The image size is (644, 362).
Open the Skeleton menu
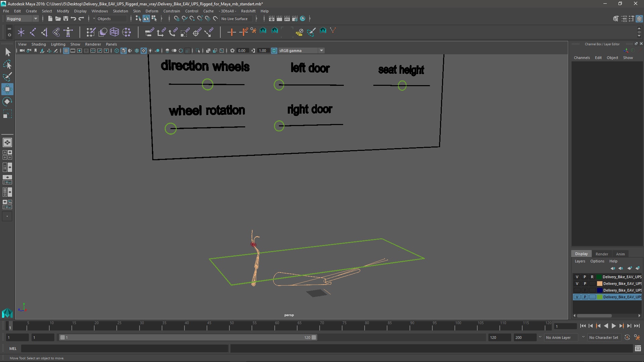pos(120,11)
